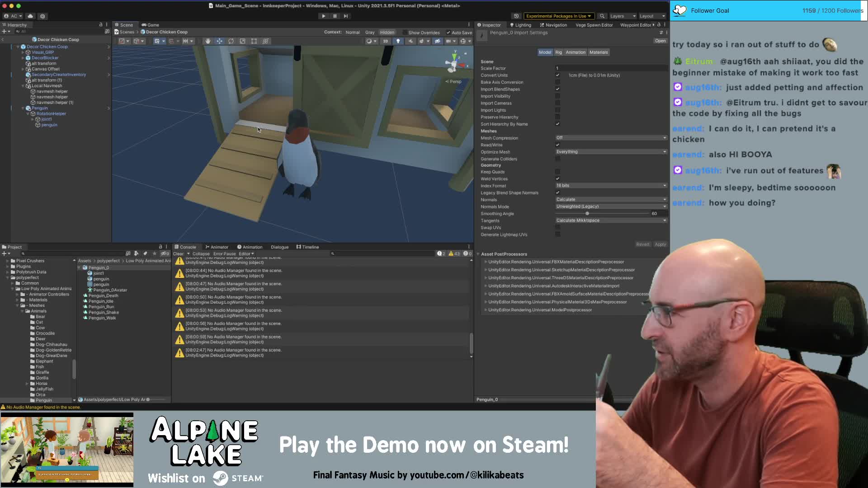The height and width of the screenshot is (488, 868).
Task: Start play mode with the Play button
Action: [x=323, y=16]
